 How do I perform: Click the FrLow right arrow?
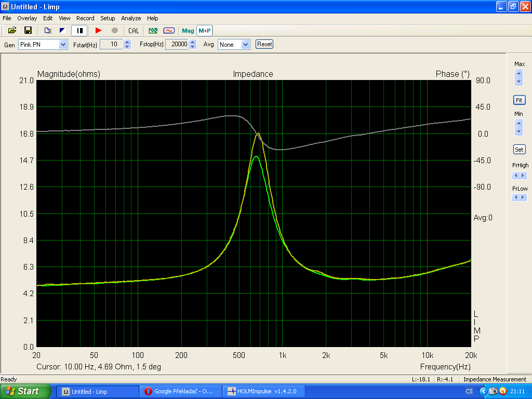[x=523, y=197]
